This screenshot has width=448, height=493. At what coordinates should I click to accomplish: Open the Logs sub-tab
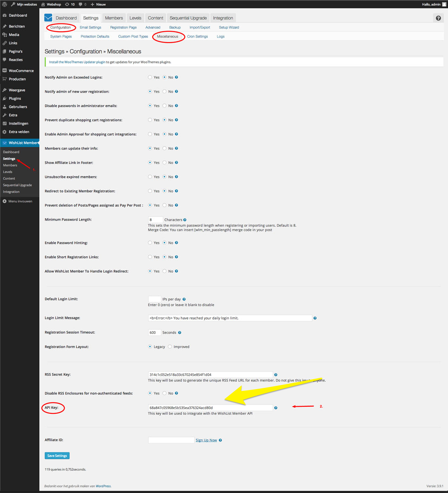click(221, 36)
